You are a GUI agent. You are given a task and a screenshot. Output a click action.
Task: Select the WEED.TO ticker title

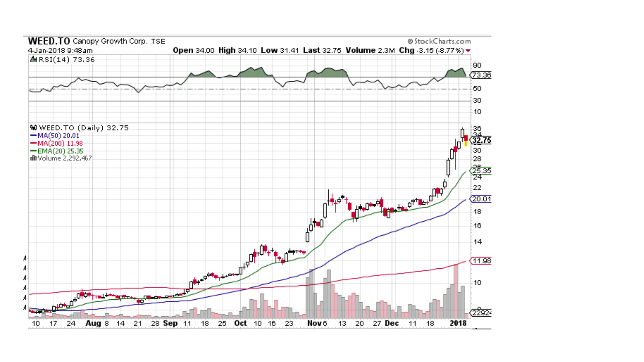[x=49, y=41]
